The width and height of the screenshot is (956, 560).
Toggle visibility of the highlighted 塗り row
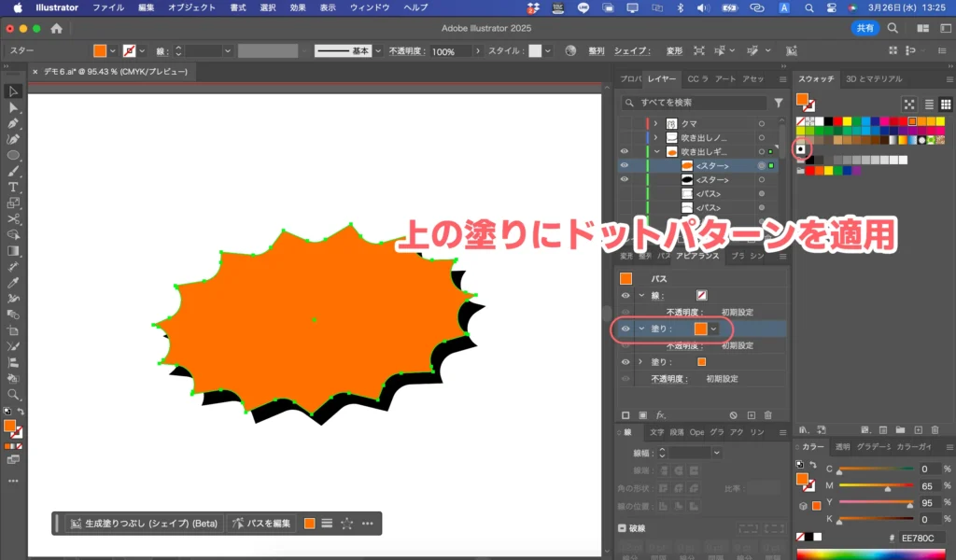624,329
